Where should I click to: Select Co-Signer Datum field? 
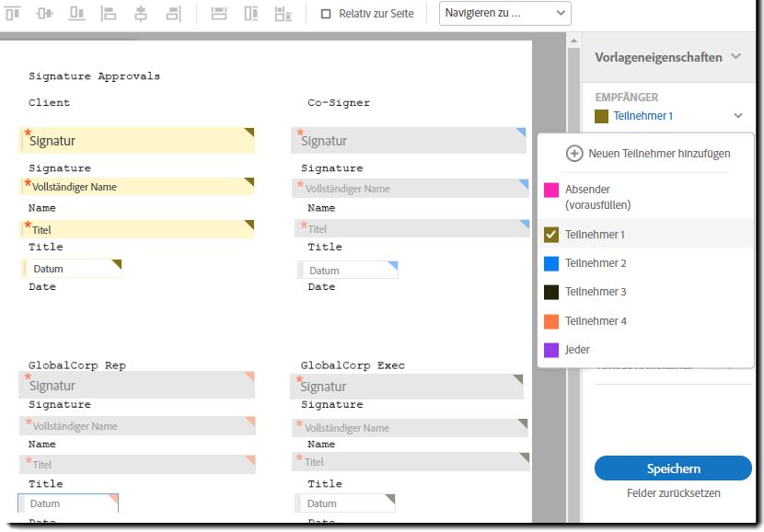click(348, 270)
